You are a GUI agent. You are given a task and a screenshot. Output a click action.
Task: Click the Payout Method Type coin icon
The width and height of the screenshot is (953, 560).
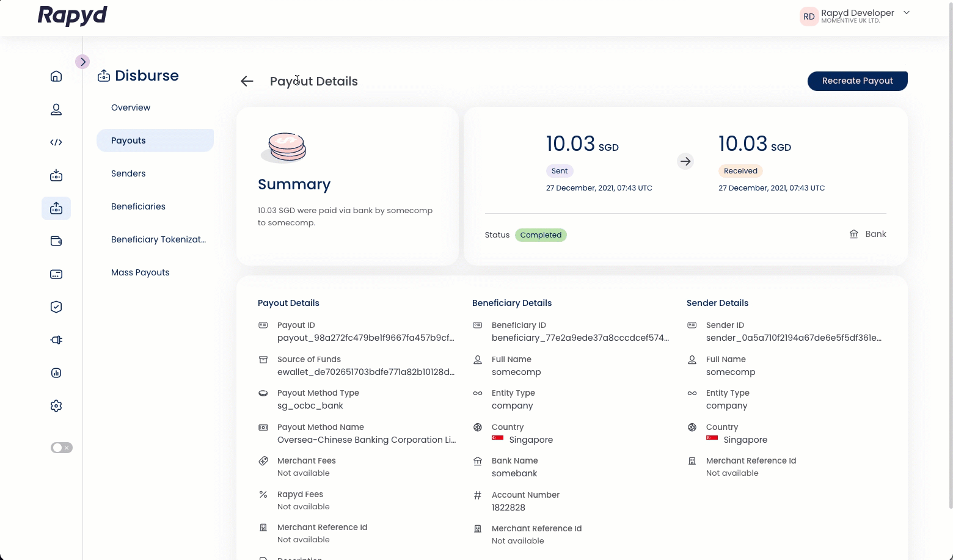point(263,393)
